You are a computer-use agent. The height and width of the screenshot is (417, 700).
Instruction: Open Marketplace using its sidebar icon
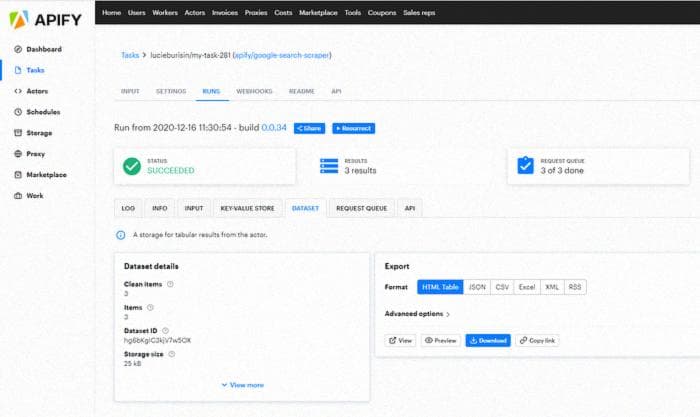point(18,175)
